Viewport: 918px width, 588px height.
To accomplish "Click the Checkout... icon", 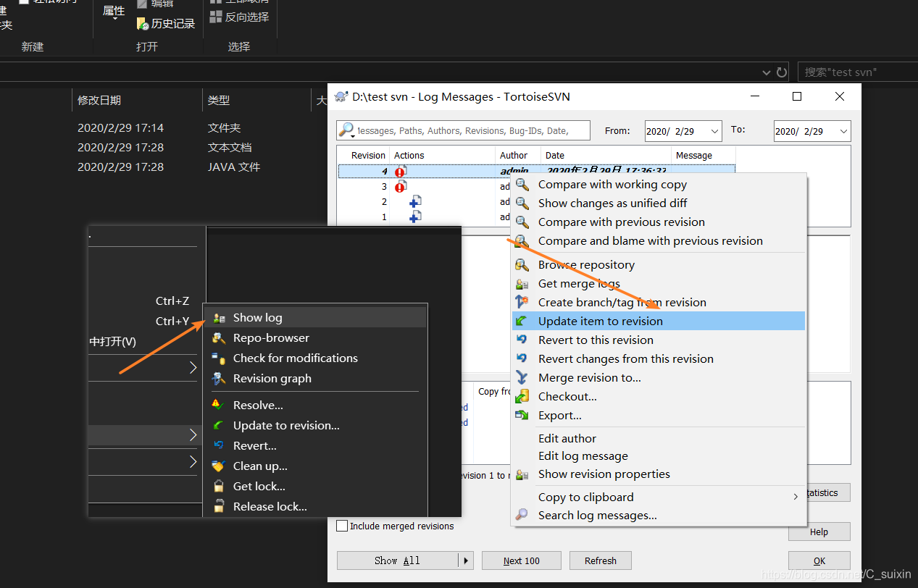I will pos(522,397).
